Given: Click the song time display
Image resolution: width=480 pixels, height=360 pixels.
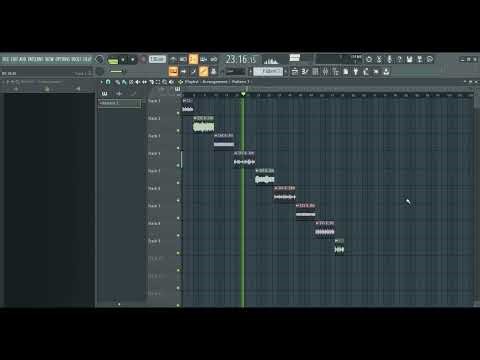Looking at the screenshot, I should point(241,60).
